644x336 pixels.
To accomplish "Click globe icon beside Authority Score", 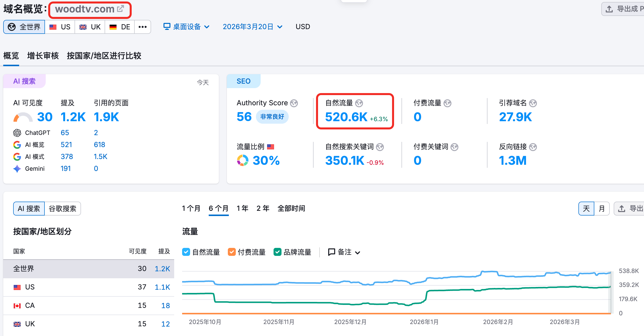I will click(x=294, y=103).
